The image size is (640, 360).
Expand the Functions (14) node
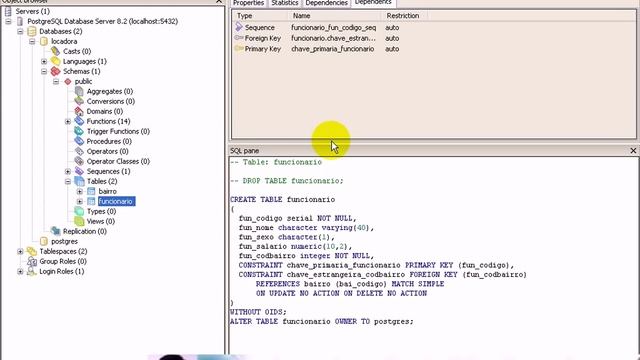point(68,121)
